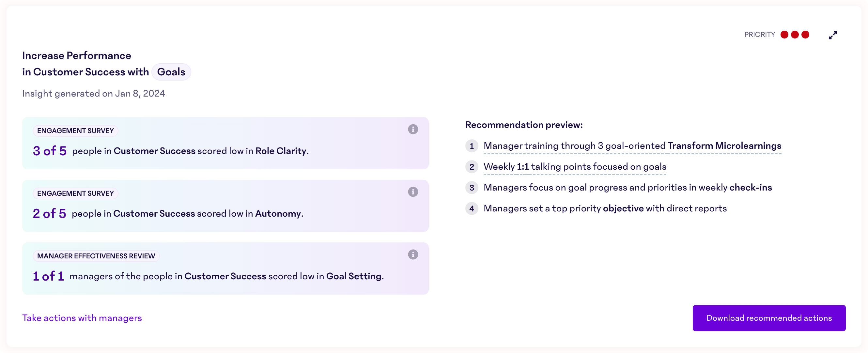868x353 pixels.
Task: Open Take actions with managers link
Action: coord(82,318)
